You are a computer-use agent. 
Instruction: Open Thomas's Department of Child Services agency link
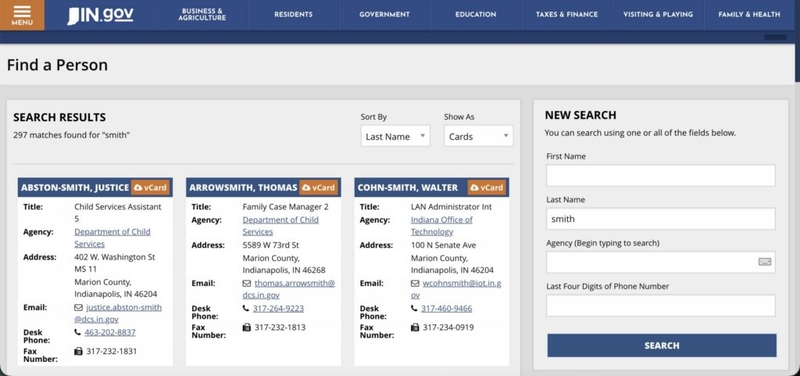point(281,225)
